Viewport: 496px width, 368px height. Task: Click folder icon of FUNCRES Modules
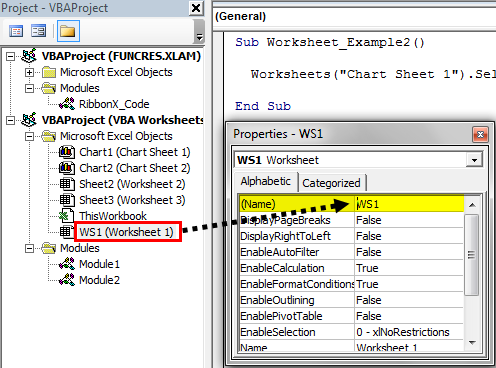point(49,88)
